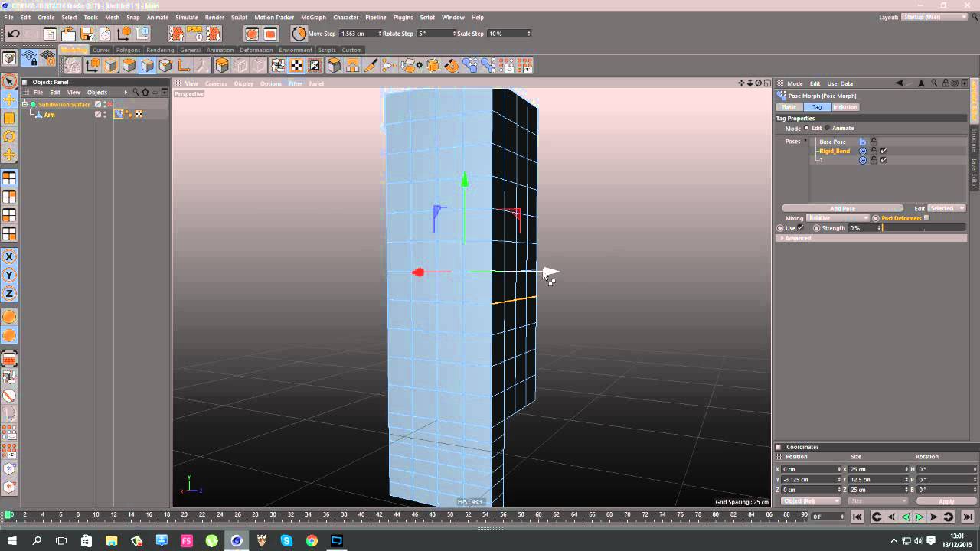Toggle the checkbox for pose 1
Image resolution: width=980 pixels, height=551 pixels.
[884, 160]
